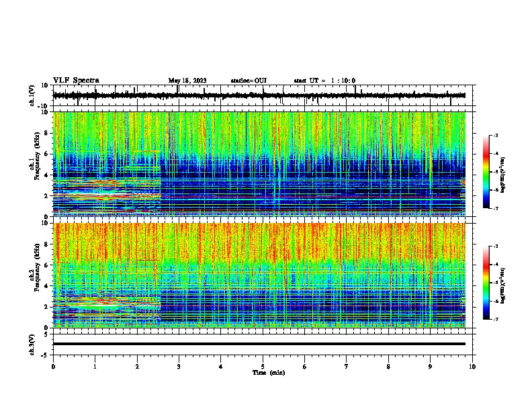
Task: Click the 'Time (min)' axis label
Action: (269, 373)
